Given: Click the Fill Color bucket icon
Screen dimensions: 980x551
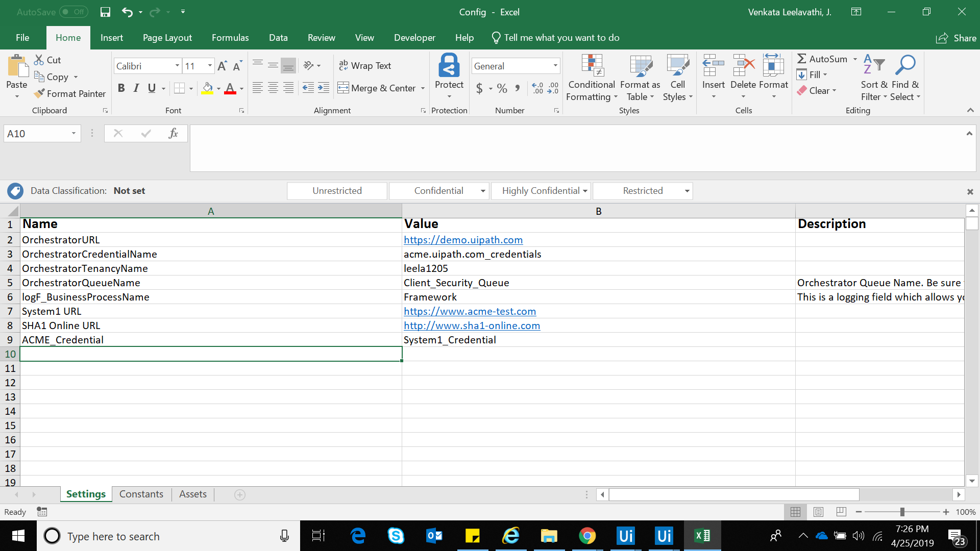Looking at the screenshot, I should 207,88.
